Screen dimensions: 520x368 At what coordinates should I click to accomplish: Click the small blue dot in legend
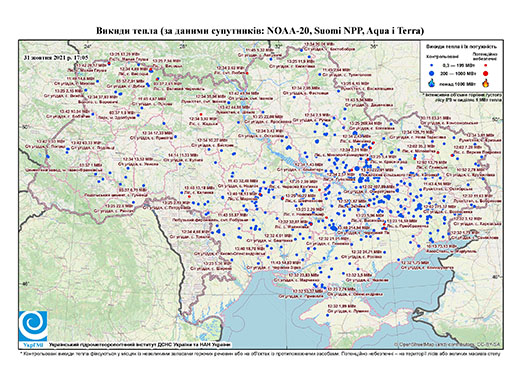[432, 66]
